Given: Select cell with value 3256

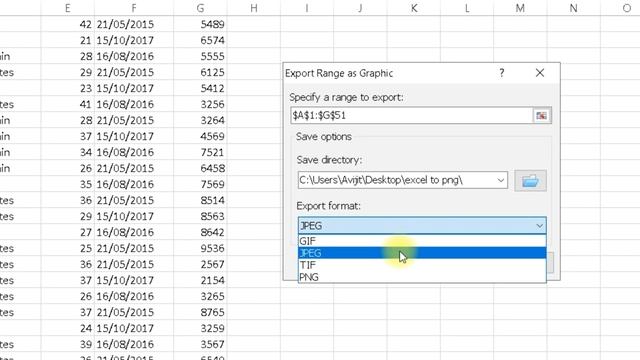Looking at the screenshot, I should (200, 104).
